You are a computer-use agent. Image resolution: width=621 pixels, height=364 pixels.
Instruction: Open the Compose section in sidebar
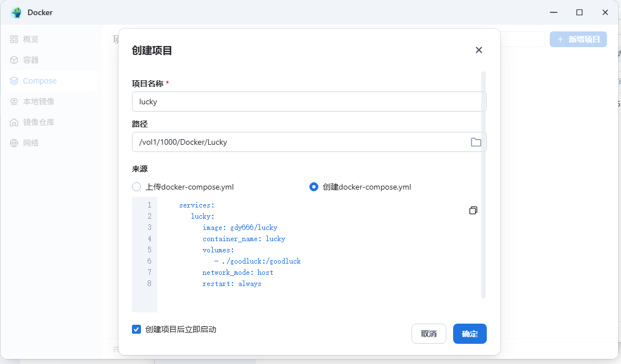40,81
